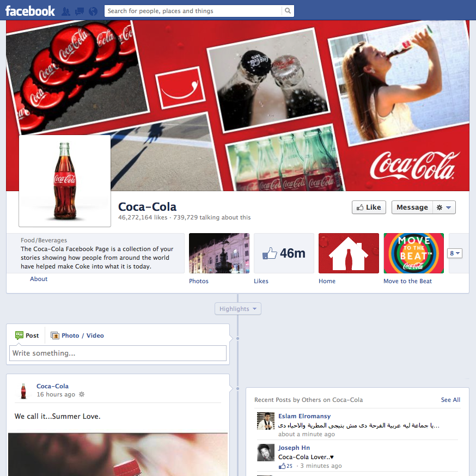476x476 pixels.
Task: Click Joseph Hn's avatar photo
Action: [x=266, y=453]
